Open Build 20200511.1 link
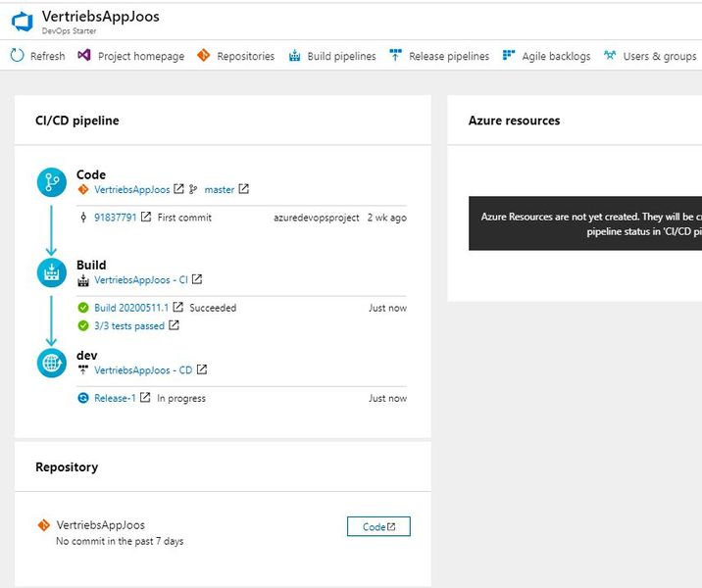Viewport: 702px width, 588px height. point(131,308)
